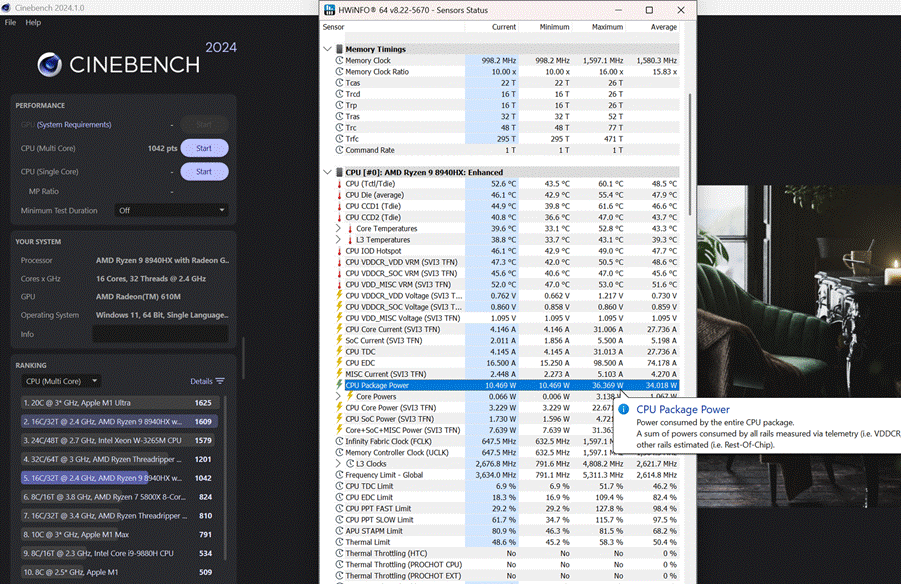The height and width of the screenshot is (584, 901).
Task: Open the File menu in Cinebench
Action: [x=10, y=22]
